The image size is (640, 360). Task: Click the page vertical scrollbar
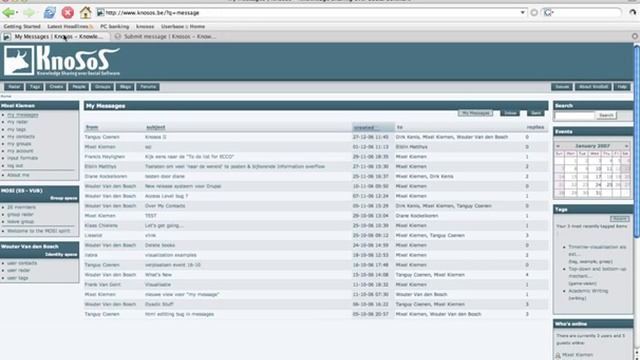coord(637,141)
